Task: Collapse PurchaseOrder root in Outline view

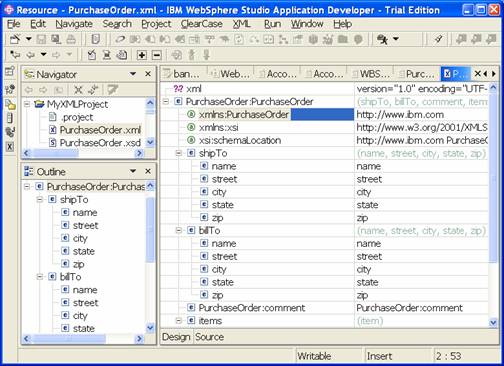Action: (27, 187)
